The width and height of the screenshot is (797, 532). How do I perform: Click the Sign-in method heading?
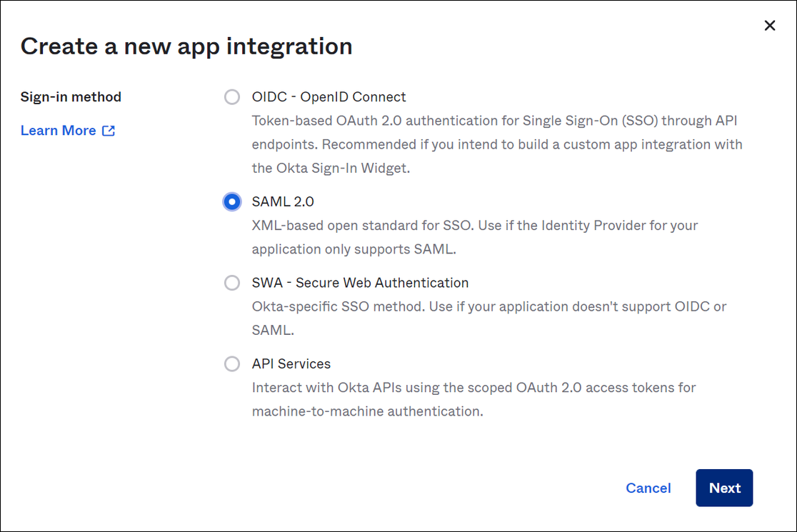(x=71, y=96)
